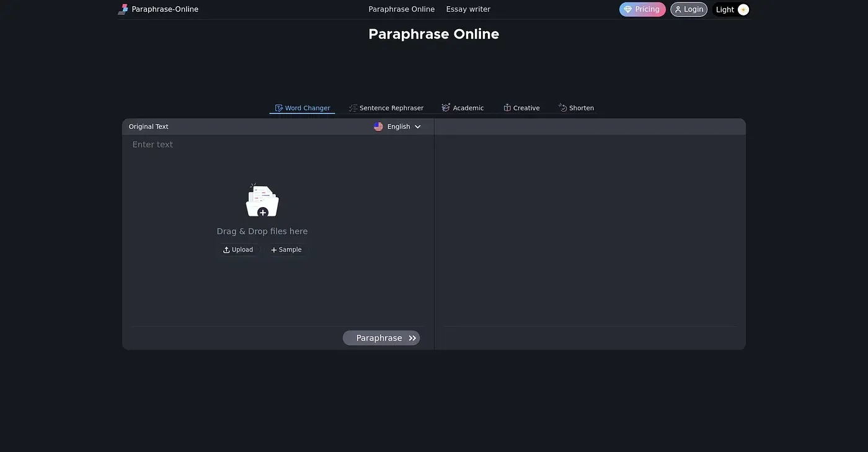This screenshot has height=452, width=868.
Task: Click the Academic graduation cap icon
Action: (446, 108)
